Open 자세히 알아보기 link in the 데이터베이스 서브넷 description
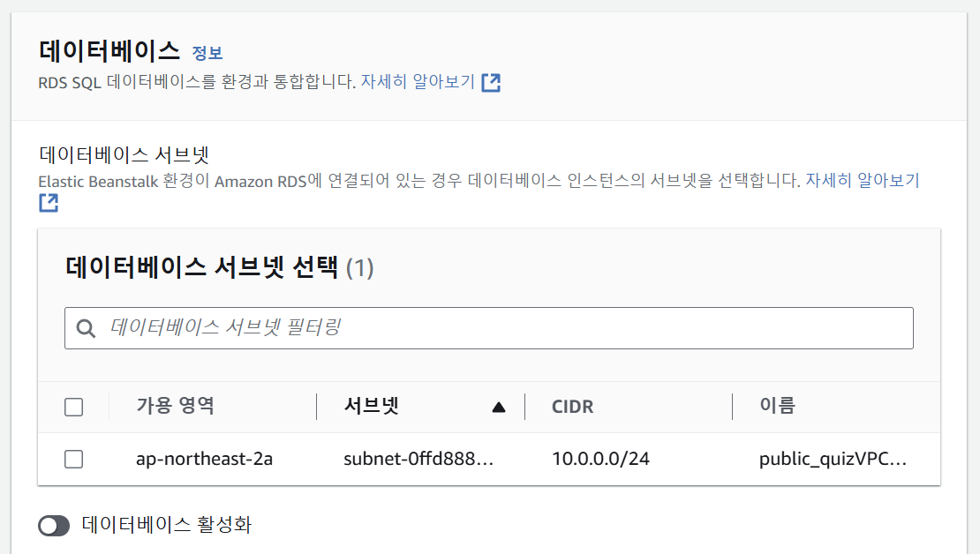Image resolution: width=980 pixels, height=554 pixels. 862,181
